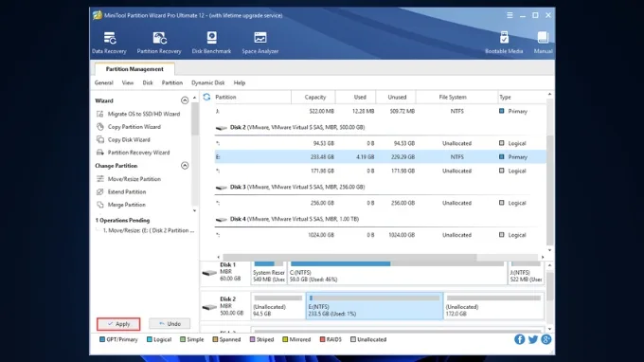Open Bootable Media builder
The height and width of the screenshot is (362, 644).
tap(504, 43)
